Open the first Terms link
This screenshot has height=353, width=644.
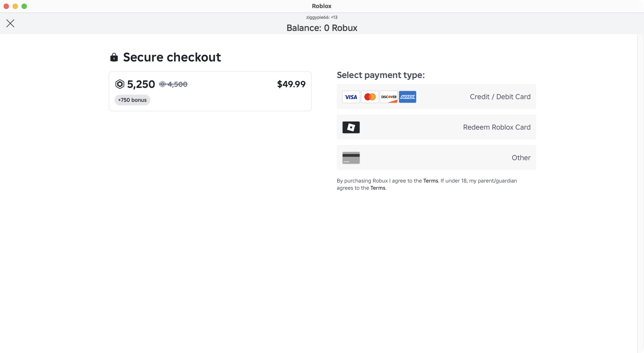click(430, 181)
